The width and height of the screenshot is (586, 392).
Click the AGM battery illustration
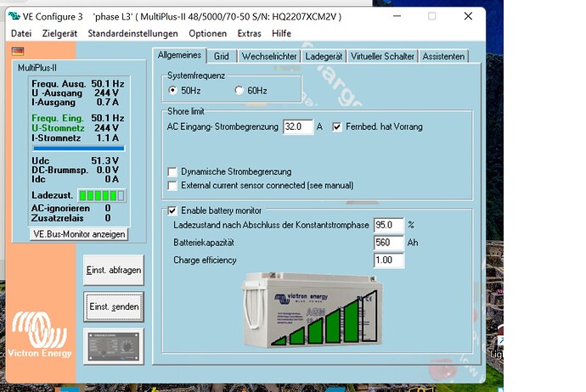(312, 310)
